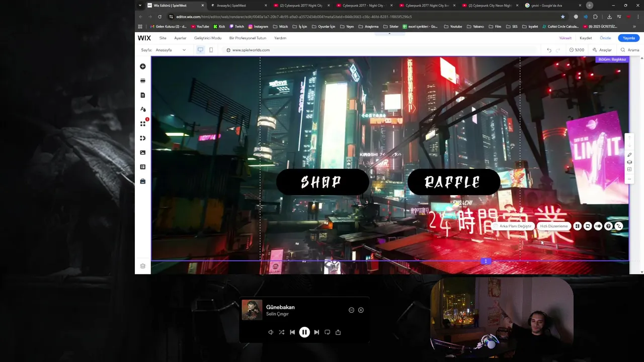The image size is (644, 362).
Task: Select the RAFFLE button on canvas
Action: (454, 182)
